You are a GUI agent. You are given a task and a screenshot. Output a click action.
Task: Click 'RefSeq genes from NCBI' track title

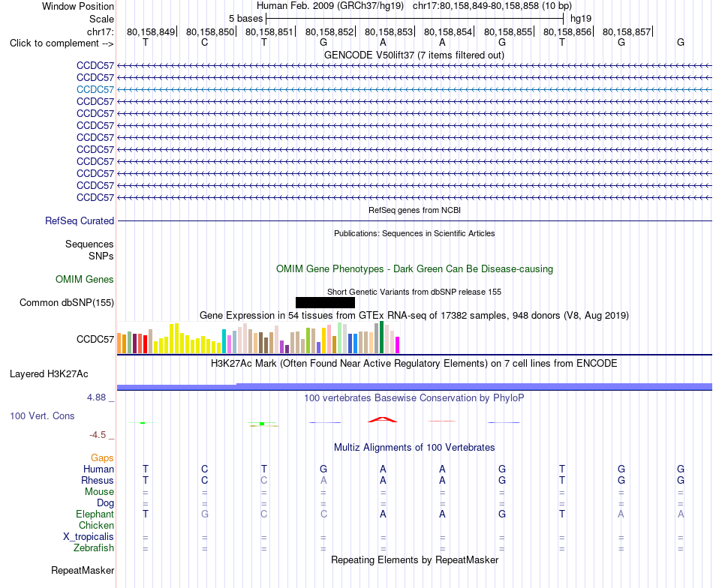click(x=414, y=210)
